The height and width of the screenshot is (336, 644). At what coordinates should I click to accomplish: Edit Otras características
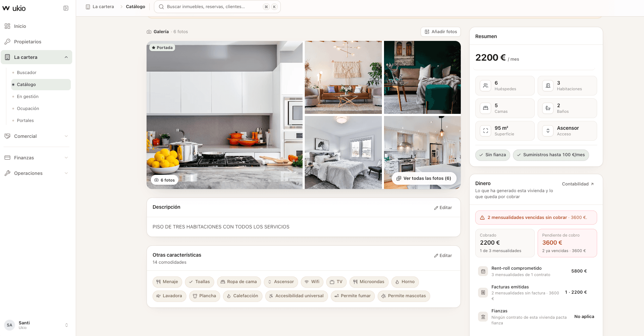point(443,256)
